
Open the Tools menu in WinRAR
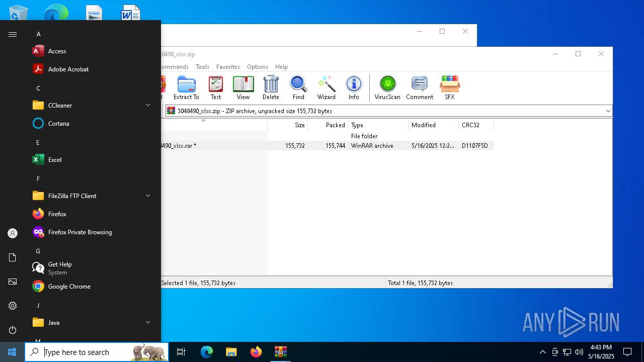click(202, 67)
